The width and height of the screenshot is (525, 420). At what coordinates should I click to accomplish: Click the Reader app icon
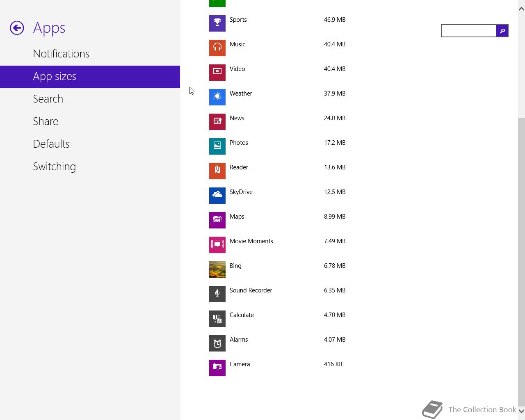pos(217,171)
